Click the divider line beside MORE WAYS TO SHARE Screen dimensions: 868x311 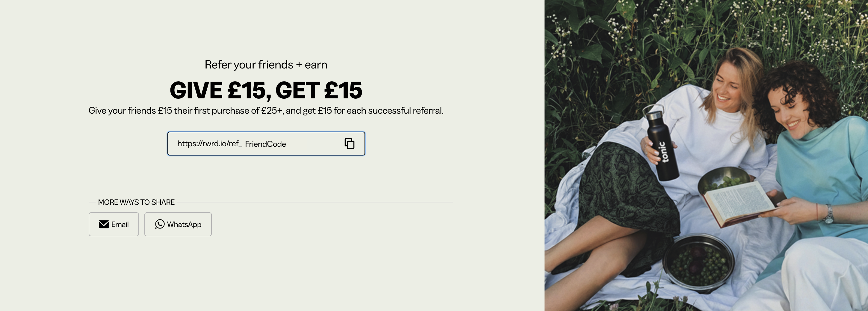315,202
